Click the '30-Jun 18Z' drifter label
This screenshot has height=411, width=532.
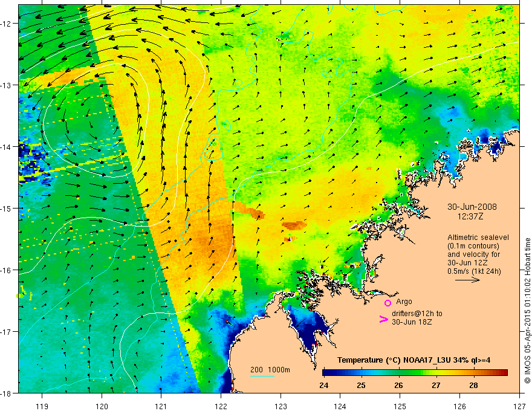point(412,322)
